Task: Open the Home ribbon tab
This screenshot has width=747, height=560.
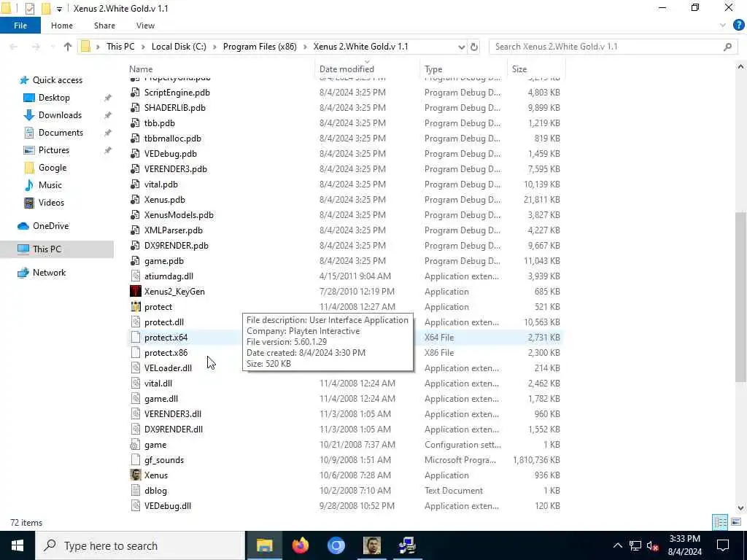Action: pyautogui.click(x=62, y=26)
